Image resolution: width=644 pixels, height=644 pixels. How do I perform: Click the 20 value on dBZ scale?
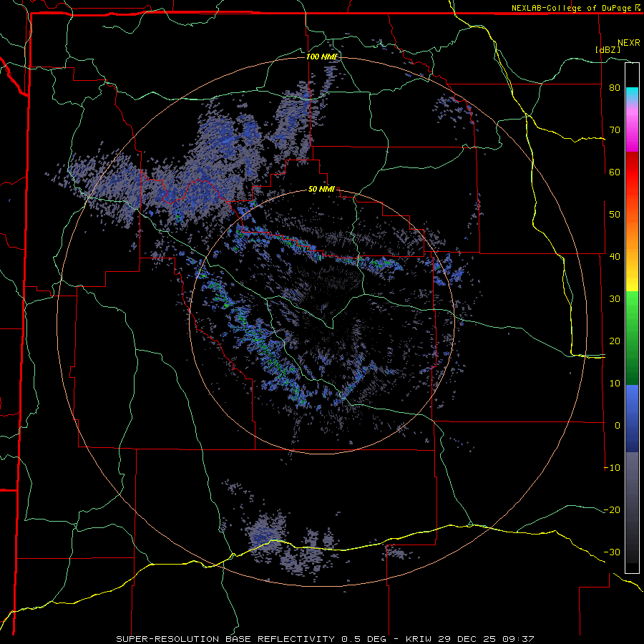pos(615,341)
